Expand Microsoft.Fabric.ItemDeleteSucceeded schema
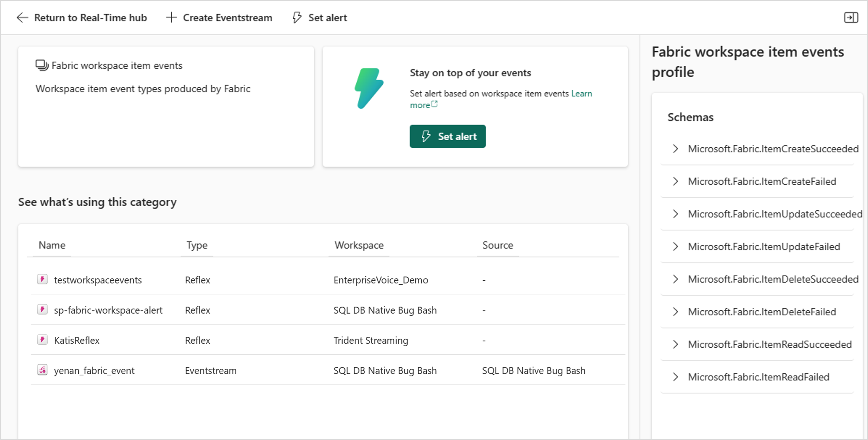Screen dimensions: 868x440 click(675, 279)
